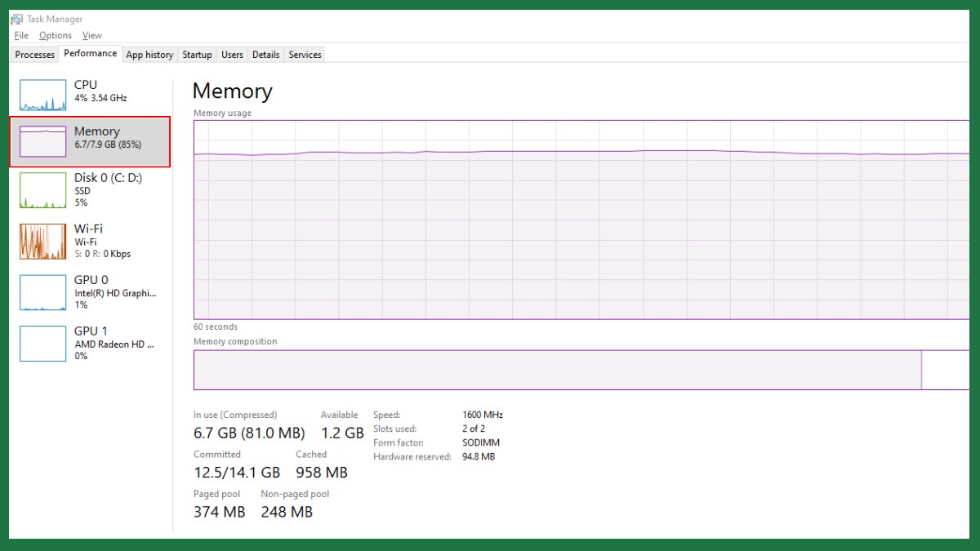Open the View menu

pyautogui.click(x=92, y=36)
